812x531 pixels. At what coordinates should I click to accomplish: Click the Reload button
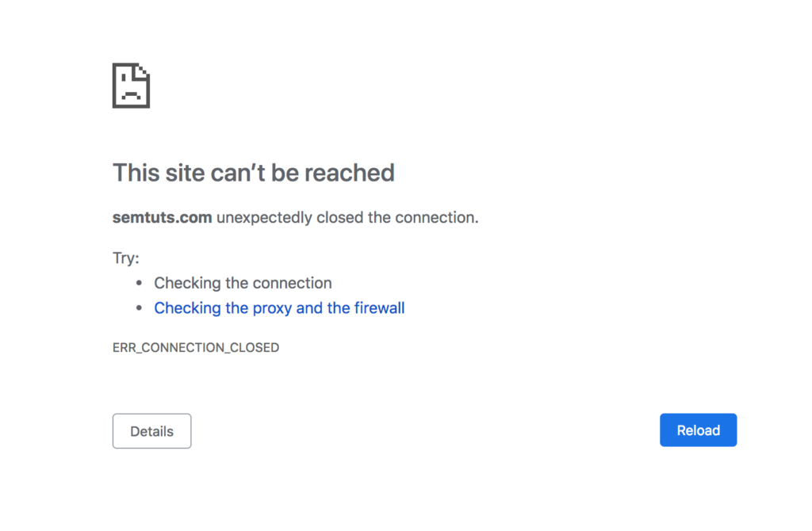tap(698, 430)
